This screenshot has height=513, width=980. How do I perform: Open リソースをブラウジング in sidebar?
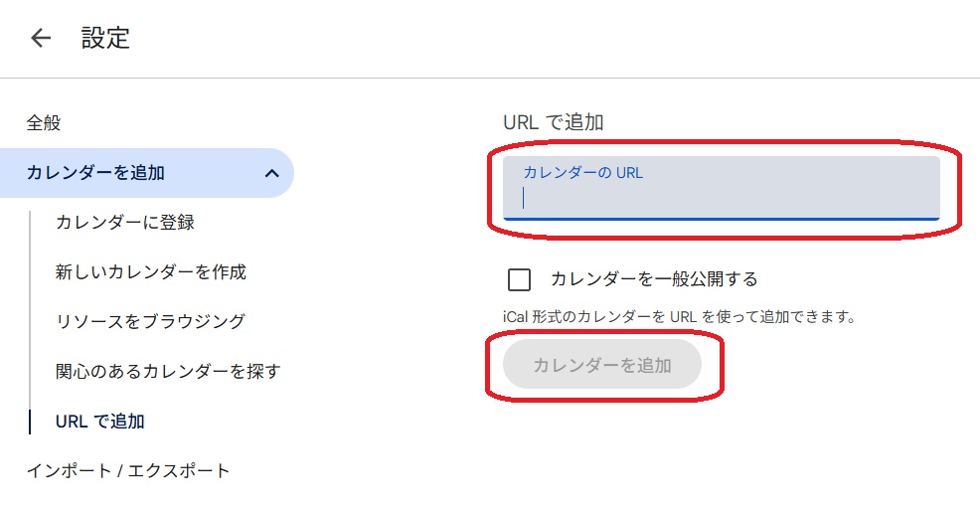pyautogui.click(x=150, y=322)
